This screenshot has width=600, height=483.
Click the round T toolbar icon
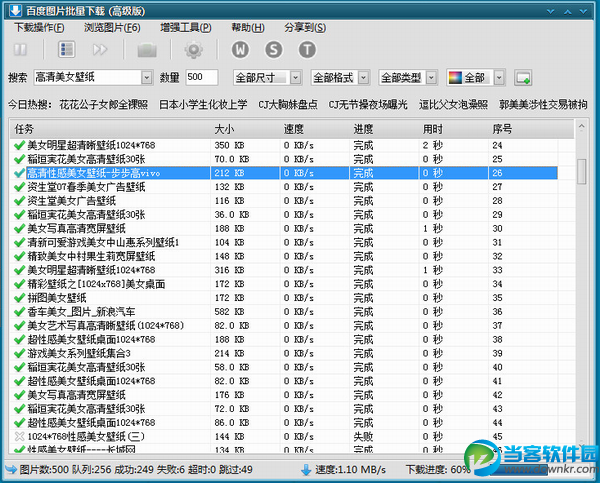[307, 49]
